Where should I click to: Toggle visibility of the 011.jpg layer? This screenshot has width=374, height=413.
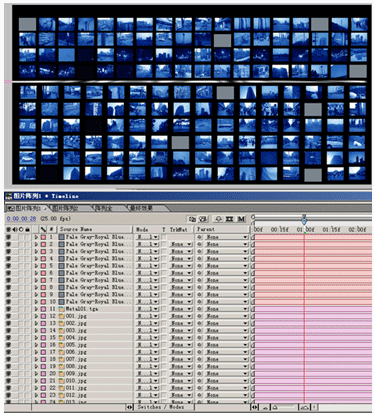(x=9, y=388)
